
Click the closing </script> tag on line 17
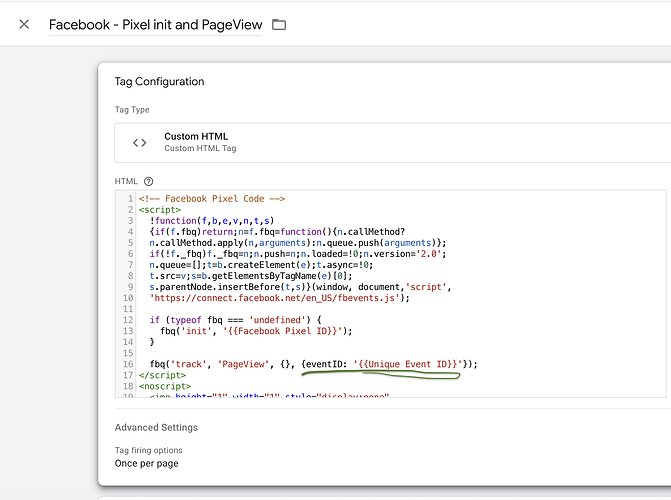click(162, 375)
